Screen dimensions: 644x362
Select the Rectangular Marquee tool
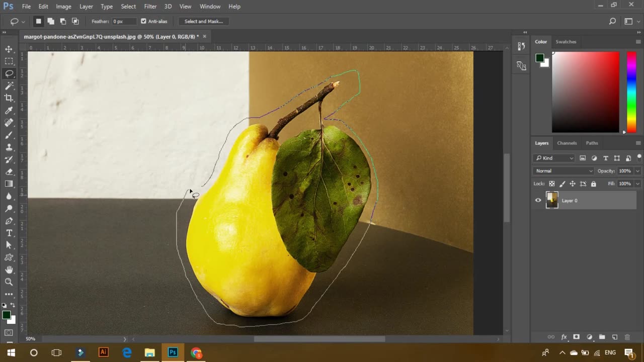click(x=9, y=61)
